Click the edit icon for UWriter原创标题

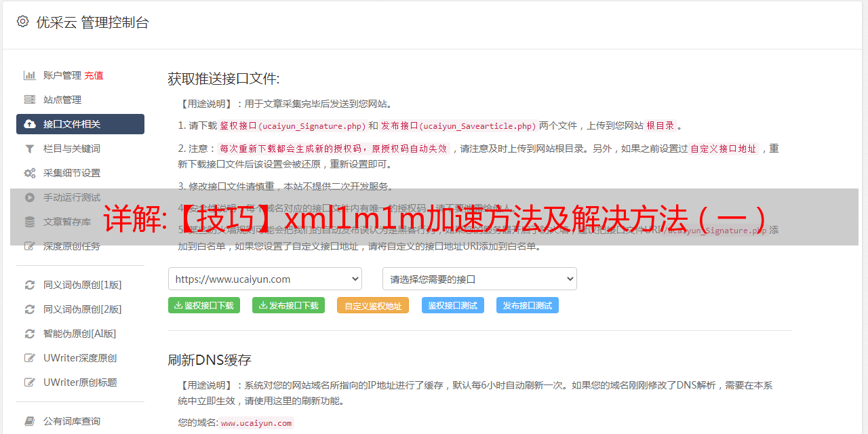30,382
